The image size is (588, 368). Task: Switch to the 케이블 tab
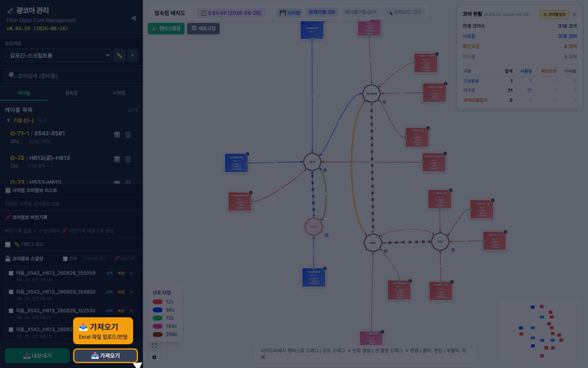click(24, 93)
